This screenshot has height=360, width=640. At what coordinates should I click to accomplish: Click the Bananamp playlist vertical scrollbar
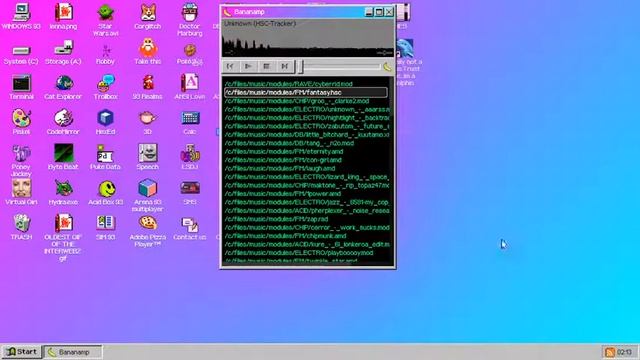392,170
